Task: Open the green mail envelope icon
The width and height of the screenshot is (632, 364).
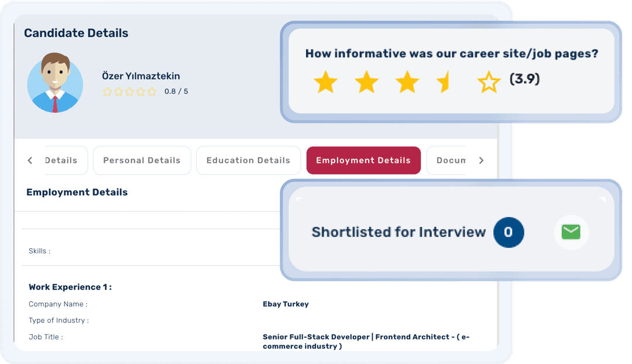Action: [571, 232]
